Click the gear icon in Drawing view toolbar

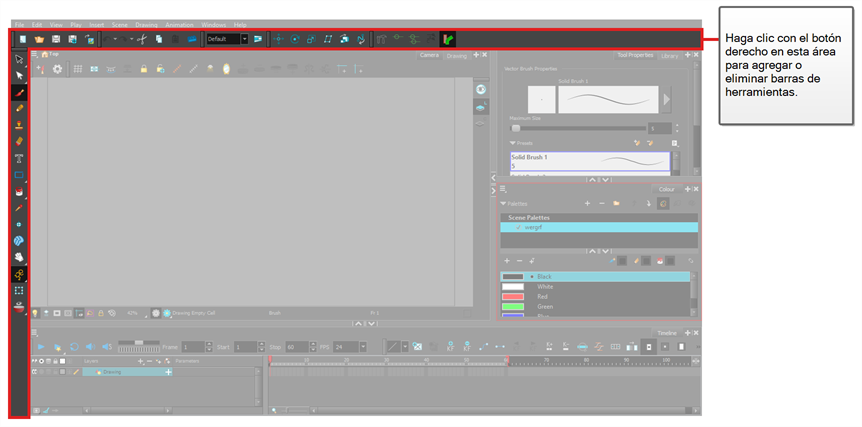(x=57, y=69)
